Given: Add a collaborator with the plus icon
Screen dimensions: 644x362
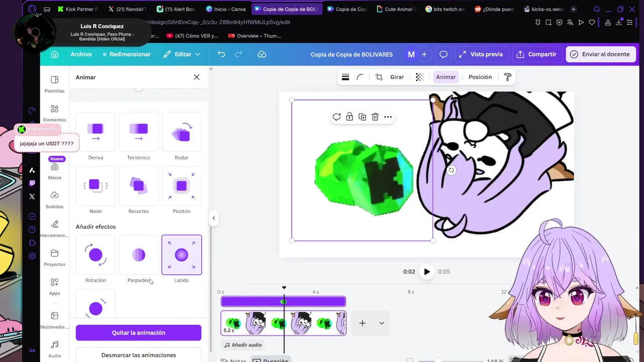Looking at the screenshot, I should coord(424,54).
